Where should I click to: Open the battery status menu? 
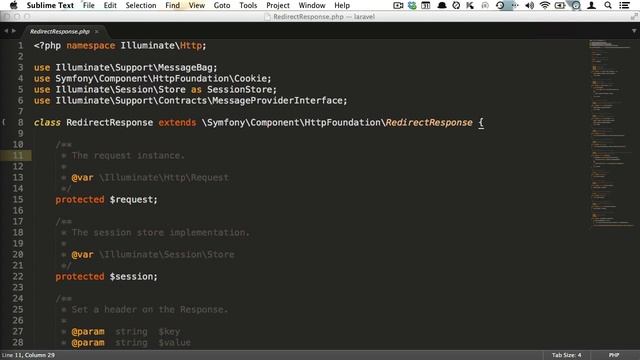[x=560, y=5]
